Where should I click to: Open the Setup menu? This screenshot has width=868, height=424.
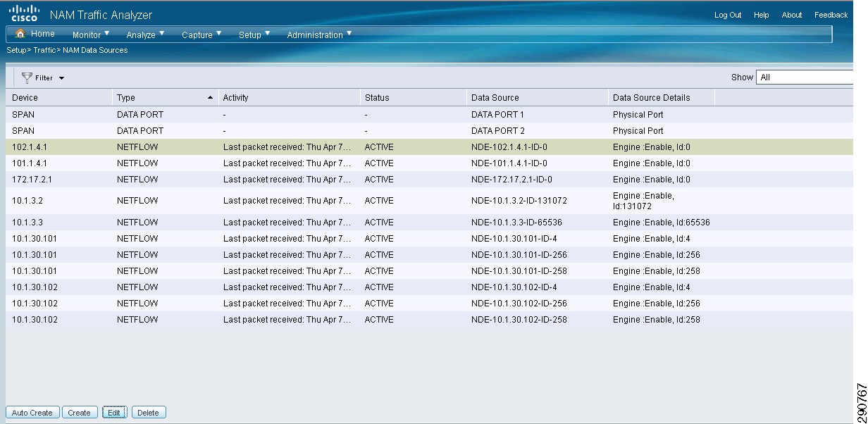(254, 35)
